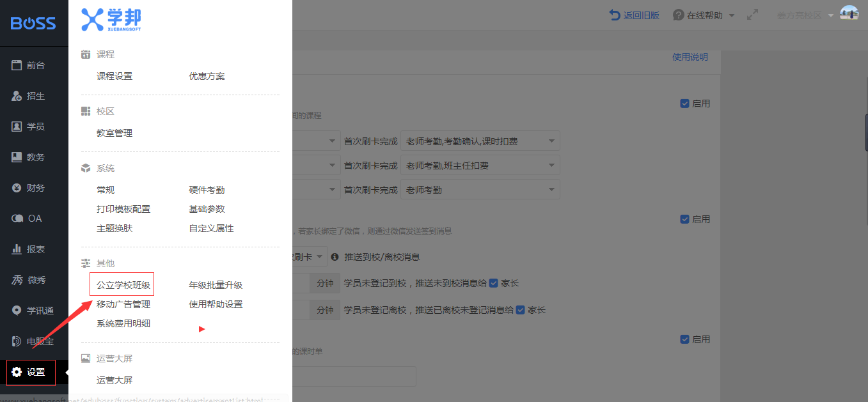Click the 使用说明 link

[690, 57]
